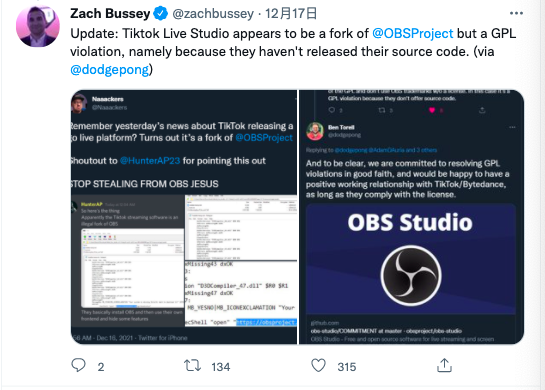Open the tweet date 12月17日
The width and height of the screenshot is (545, 390).
(x=291, y=14)
